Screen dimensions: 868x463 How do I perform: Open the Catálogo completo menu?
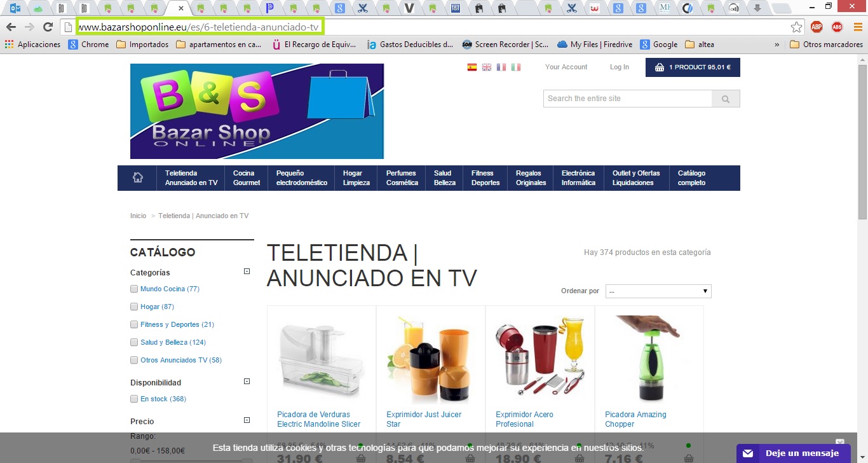(691, 177)
